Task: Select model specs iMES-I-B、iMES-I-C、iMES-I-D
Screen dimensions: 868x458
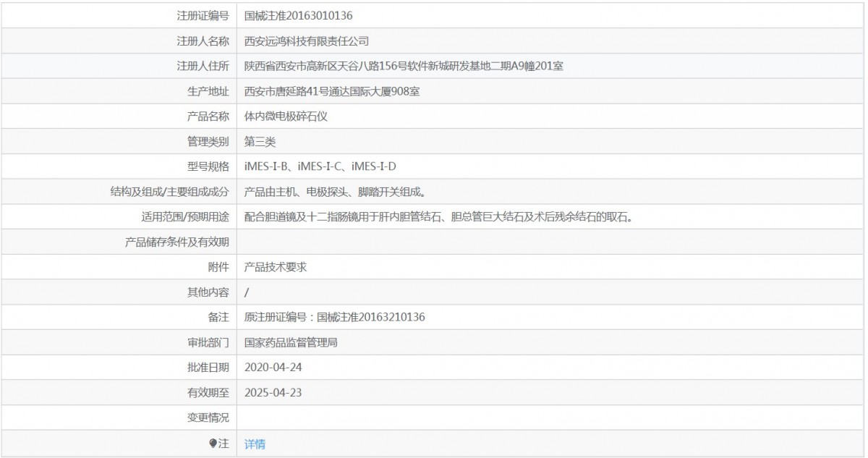Action: coord(320,167)
